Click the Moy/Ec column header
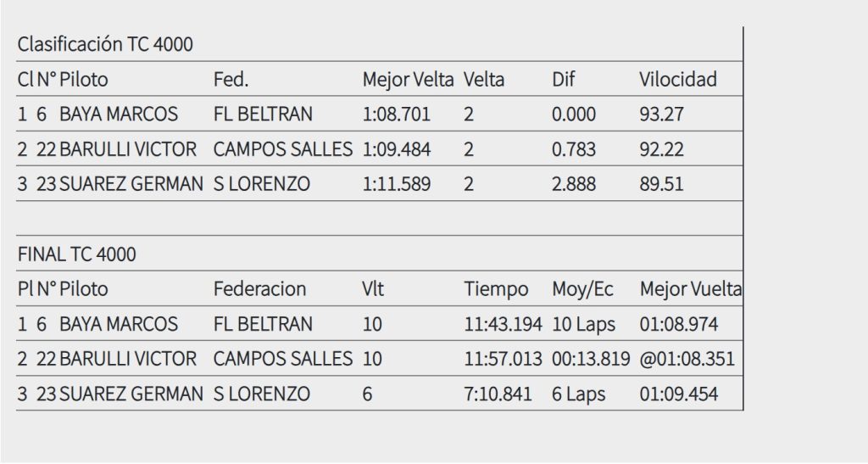Image resolution: width=868 pixels, height=464 pixels. pyautogui.click(x=582, y=289)
